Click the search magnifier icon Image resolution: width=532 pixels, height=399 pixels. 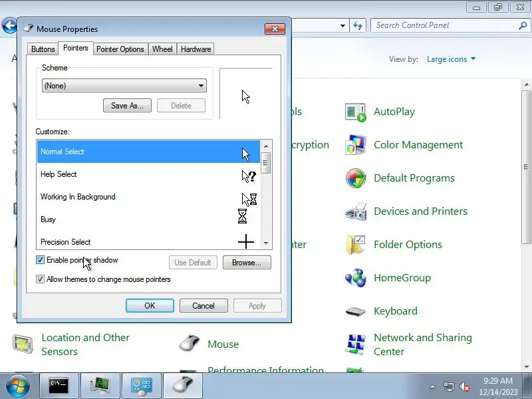(523, 25)
